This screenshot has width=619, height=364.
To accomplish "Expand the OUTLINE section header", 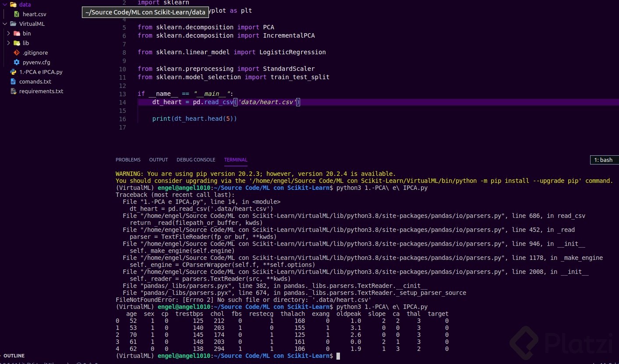I will click(14, 356).
